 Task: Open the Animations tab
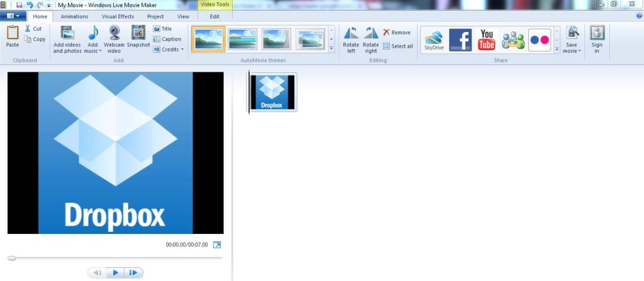coord(74,16)
